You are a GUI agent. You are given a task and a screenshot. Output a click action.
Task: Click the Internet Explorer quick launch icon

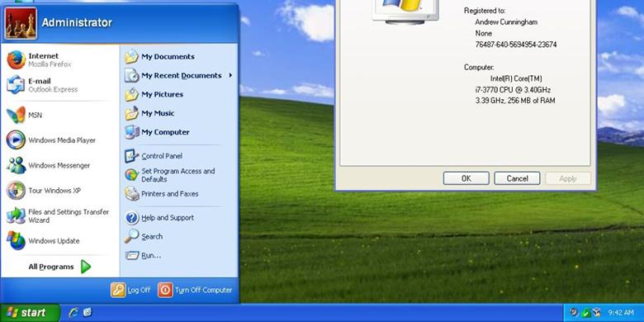pyautogui.click(x=74, y=313)
